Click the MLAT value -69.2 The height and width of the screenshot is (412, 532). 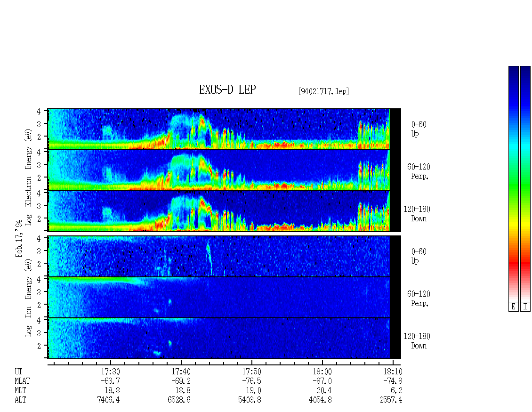coord(181,381)
